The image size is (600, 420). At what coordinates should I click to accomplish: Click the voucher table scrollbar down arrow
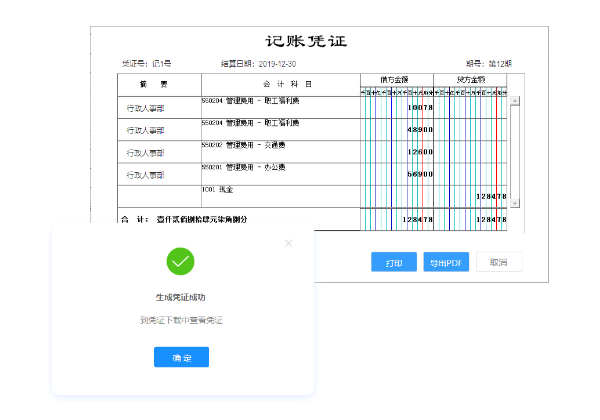pos(514,202)
